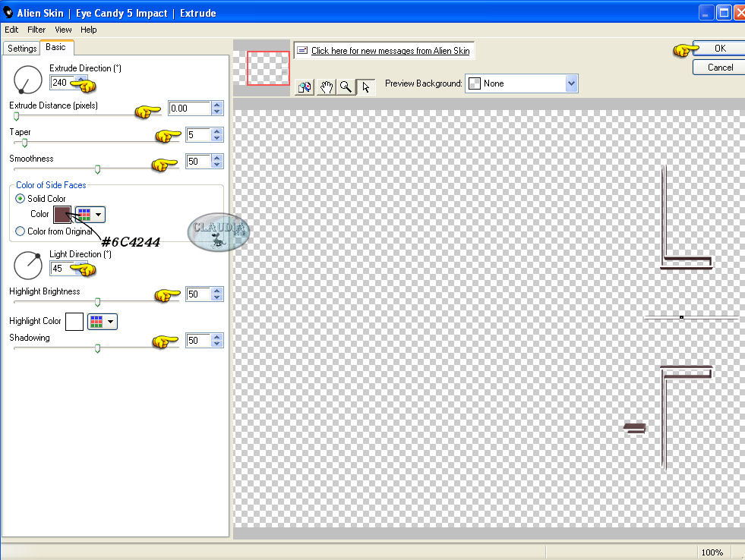Decrease Extrude Distance with down arrow
Image resolution: width=745 pixels, height=560 pixels.
[x=217, y=112]
